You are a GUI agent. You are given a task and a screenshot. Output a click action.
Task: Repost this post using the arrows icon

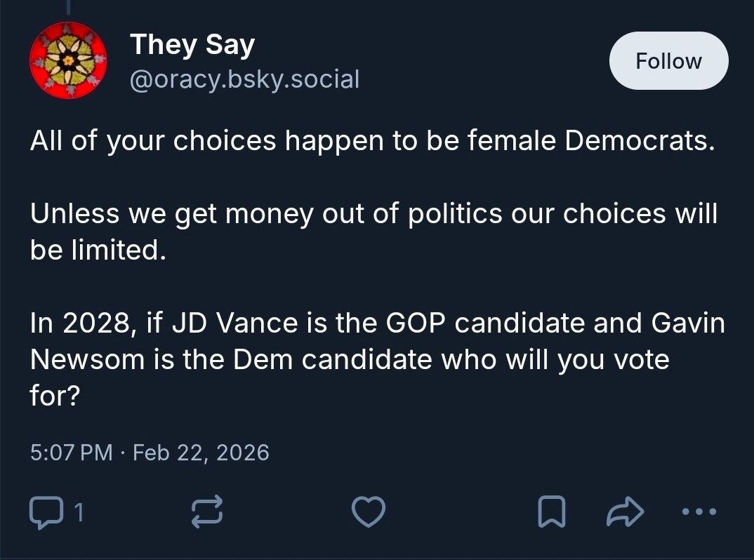[x=207, y=512]
